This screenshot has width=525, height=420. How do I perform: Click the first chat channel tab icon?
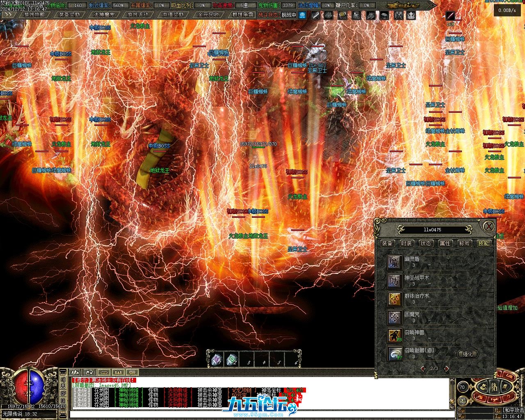(75, 372)
